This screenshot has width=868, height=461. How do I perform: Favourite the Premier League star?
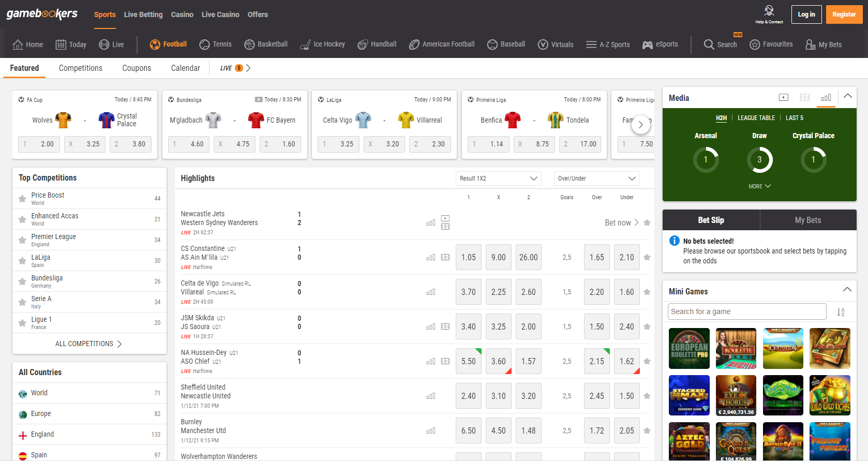(x=22, y=240)
